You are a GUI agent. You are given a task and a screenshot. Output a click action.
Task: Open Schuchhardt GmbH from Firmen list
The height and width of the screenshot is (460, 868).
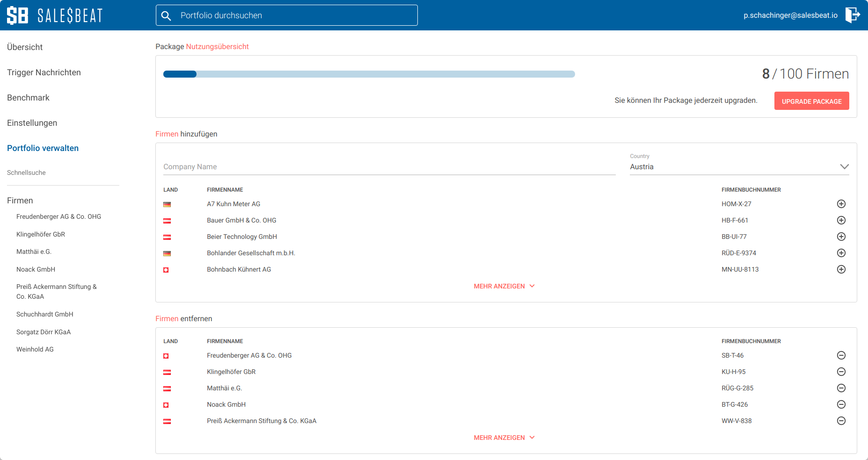[45, 314]
